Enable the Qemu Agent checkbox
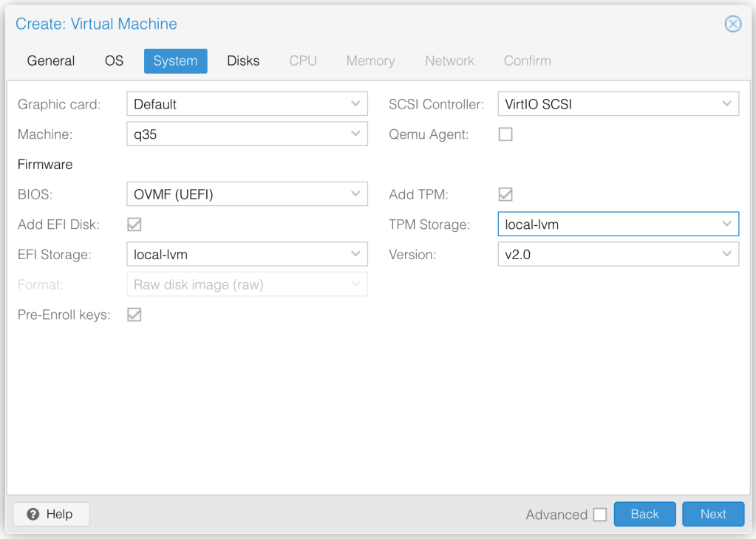This screenshot has width=756, height=539. (505, 134)
